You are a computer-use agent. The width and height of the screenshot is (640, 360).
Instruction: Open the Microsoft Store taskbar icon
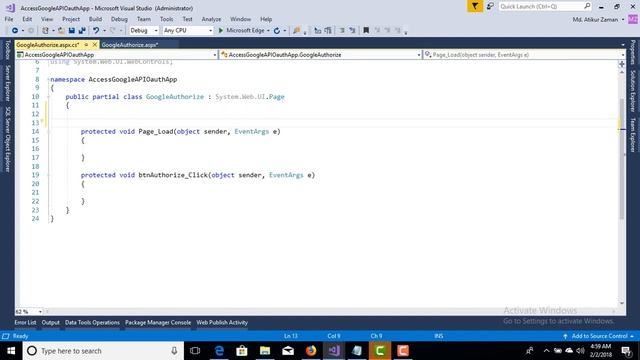[242, 351]
